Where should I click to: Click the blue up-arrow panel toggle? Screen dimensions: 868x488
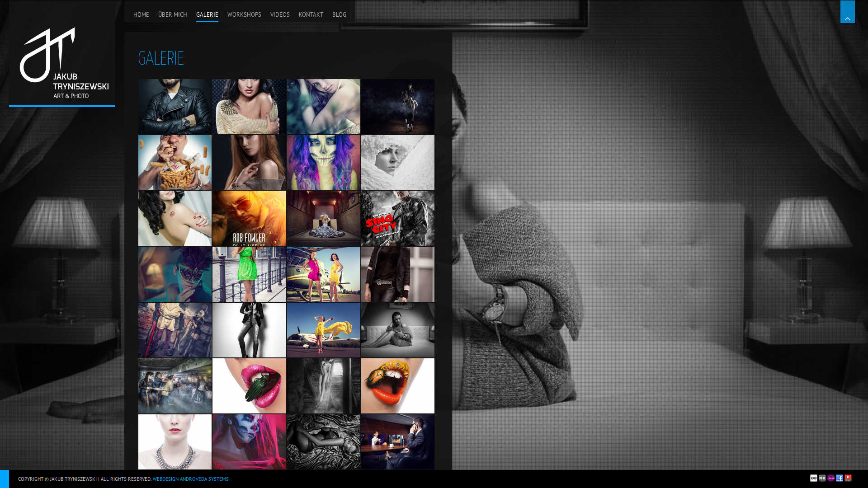click(x=847, y=12)
